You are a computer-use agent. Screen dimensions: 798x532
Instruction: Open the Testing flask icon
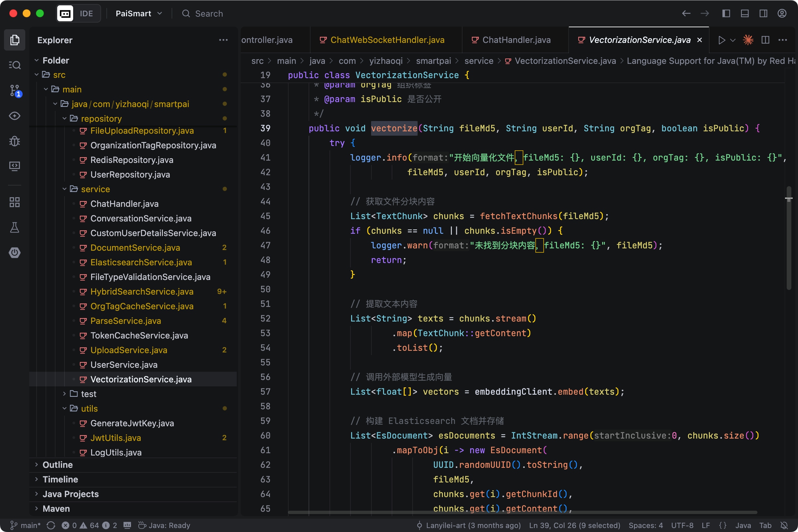[15, 227]
